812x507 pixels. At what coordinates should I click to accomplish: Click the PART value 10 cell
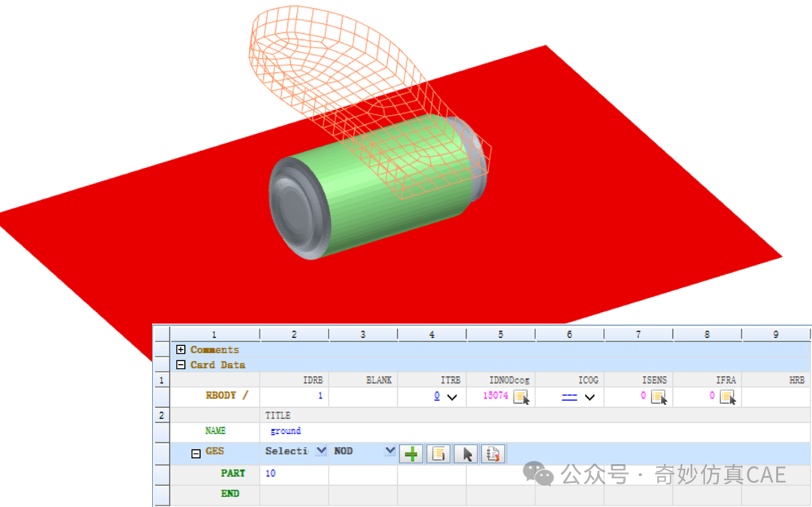(x=294, y=473)
